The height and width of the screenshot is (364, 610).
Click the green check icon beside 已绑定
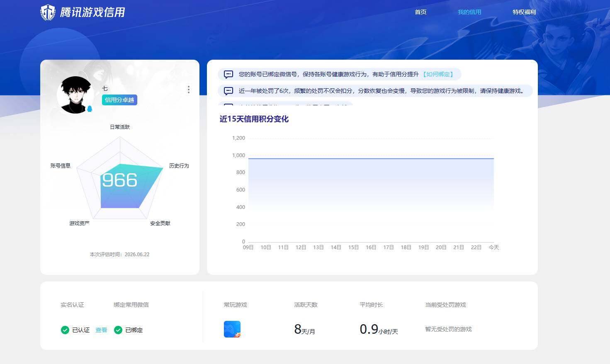tap(118, 330)
